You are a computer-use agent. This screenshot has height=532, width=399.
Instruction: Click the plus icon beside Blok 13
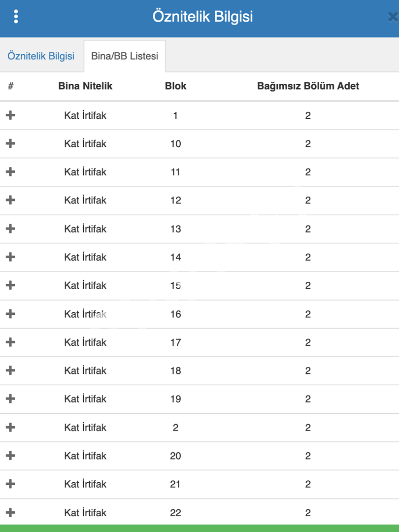pos(10,229)
